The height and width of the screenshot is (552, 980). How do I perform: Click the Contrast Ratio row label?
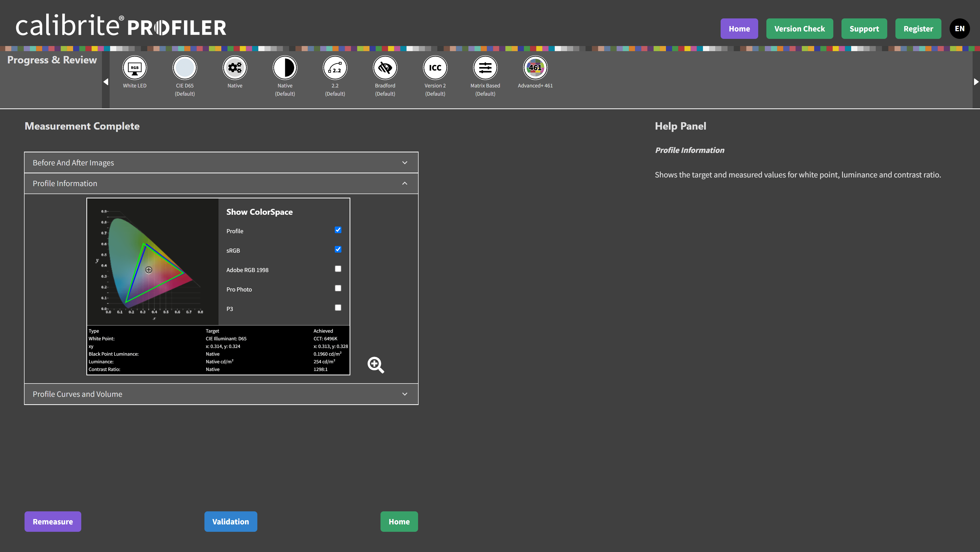pyautogui.click(x=104, y=369)
